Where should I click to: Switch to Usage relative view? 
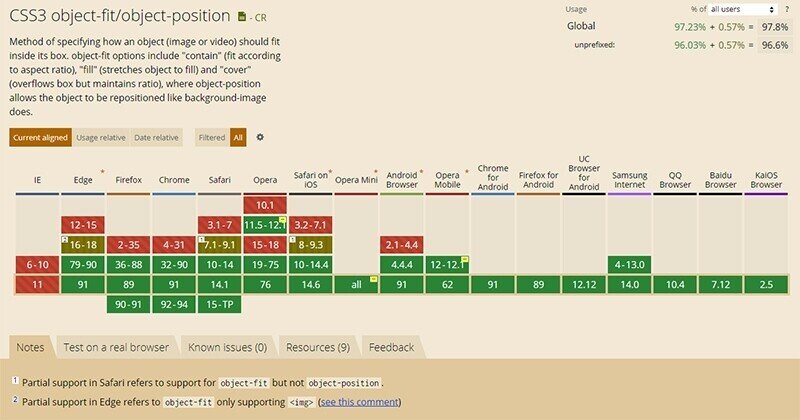click(x=101, y=137)
